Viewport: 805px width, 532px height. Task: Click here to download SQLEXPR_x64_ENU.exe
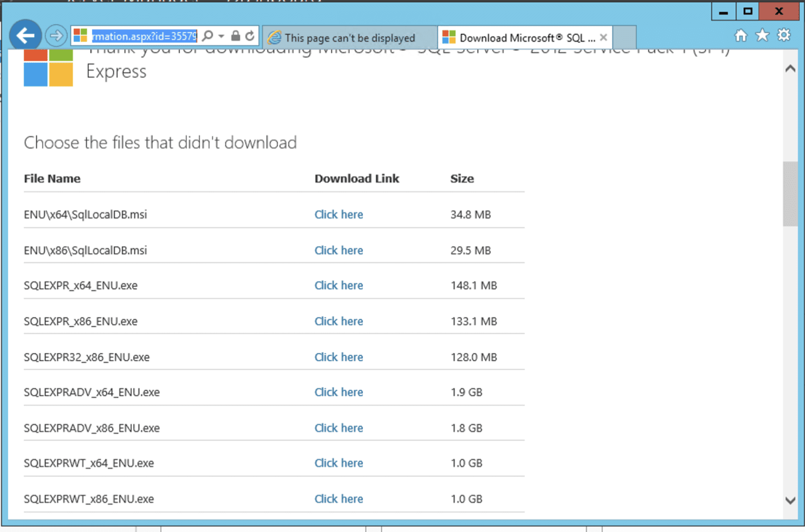339,286
